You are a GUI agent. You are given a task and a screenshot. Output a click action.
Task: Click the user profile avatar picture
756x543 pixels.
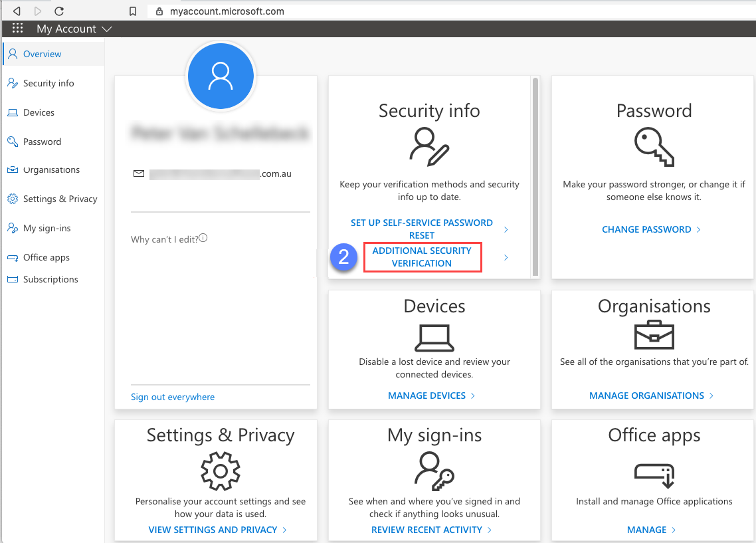tap(220, 76)
